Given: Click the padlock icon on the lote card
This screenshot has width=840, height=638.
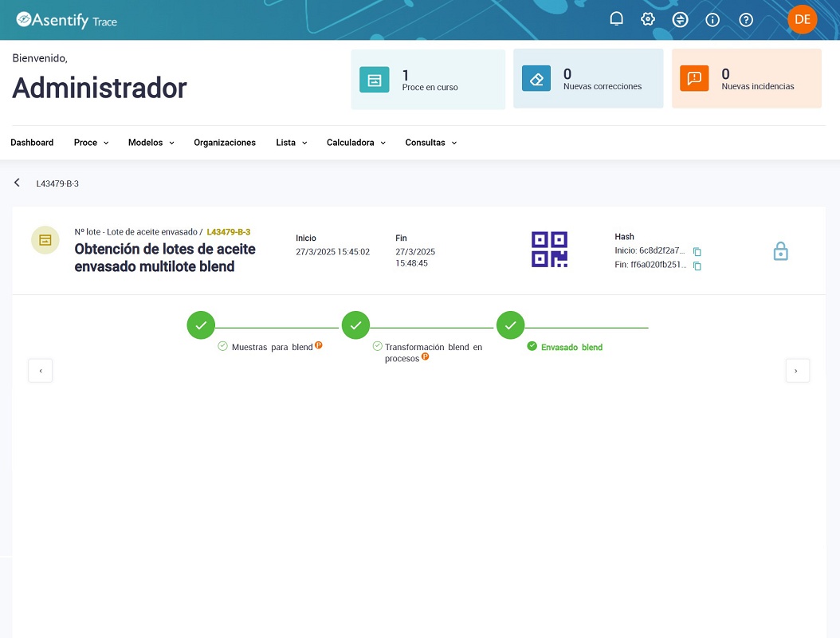Looking at the screenshot, I should click(x=780, y=250).
